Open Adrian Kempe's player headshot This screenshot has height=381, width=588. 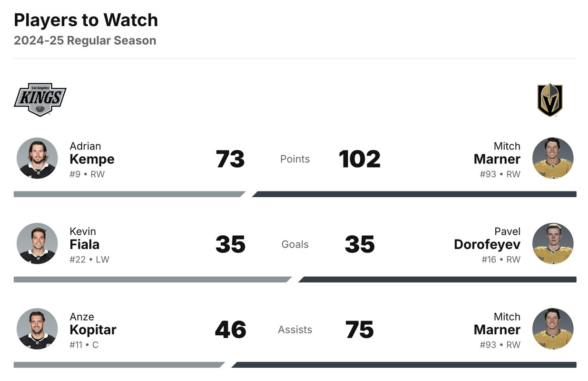point(37,158)
